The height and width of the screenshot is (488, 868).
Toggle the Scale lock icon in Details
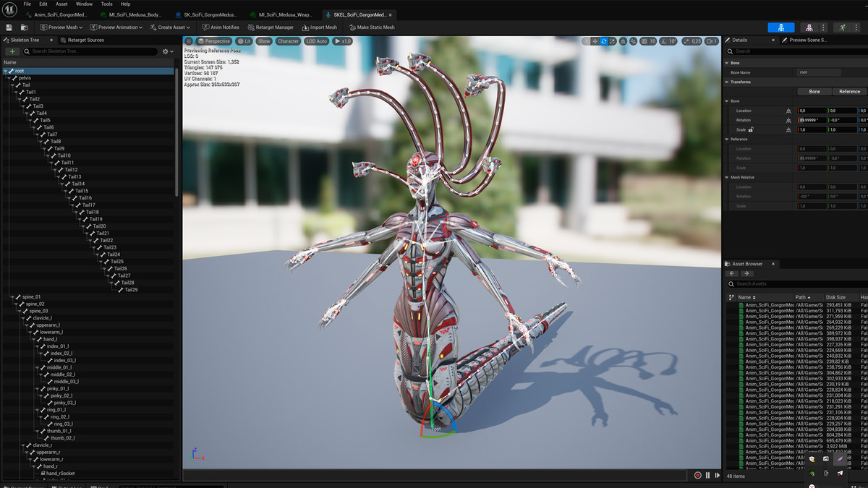(751, 129)
